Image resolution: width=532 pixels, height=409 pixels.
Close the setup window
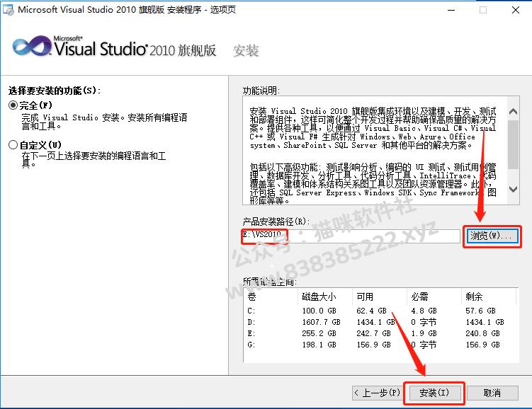[516, 10]
